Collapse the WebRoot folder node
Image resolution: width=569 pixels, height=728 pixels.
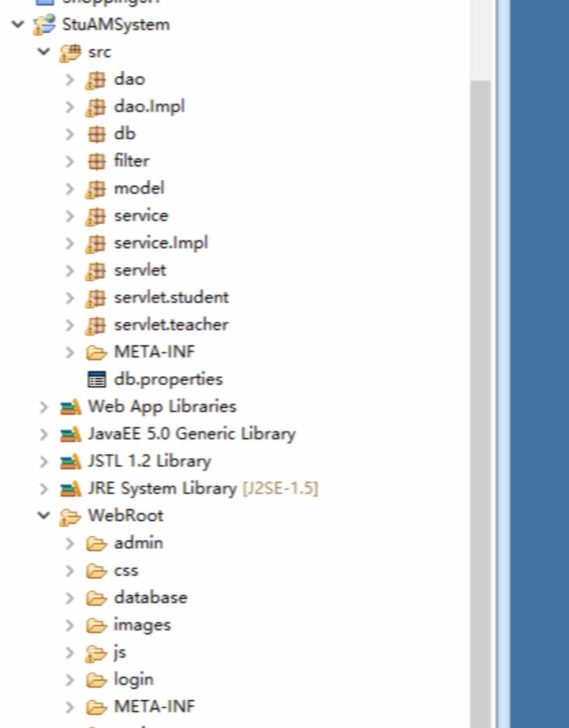[x=44, y=516]
